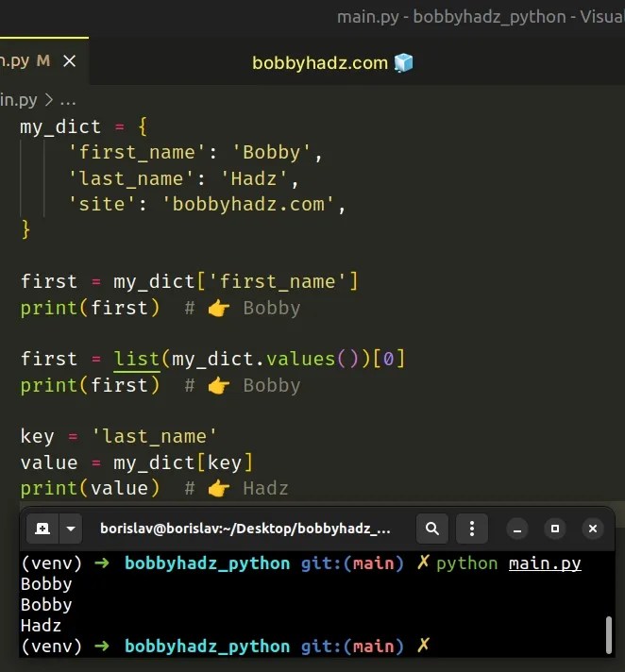This screenshot has height=672, width=625.
Task: Place cursor on 'last_name': 'Hadz' line
Action: point(183,178)
